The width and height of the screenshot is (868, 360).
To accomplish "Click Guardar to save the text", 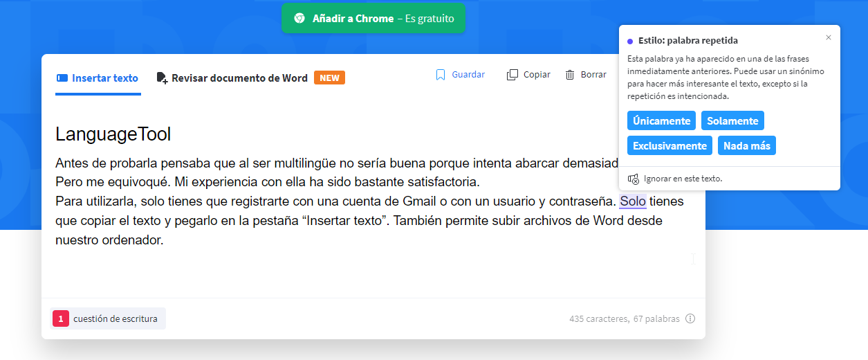I will coord(468,75).
